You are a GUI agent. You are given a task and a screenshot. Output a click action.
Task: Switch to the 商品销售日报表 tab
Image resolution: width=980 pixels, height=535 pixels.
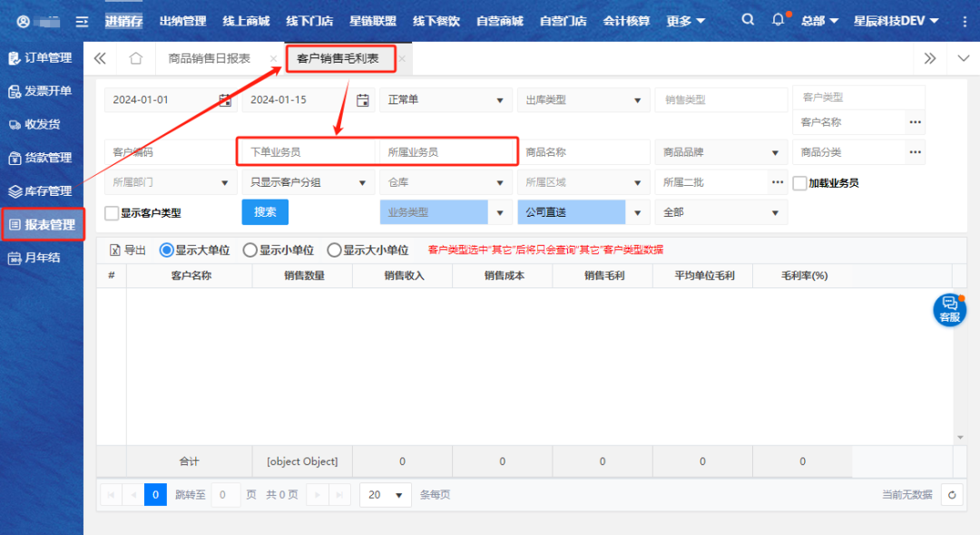point(210,58)
